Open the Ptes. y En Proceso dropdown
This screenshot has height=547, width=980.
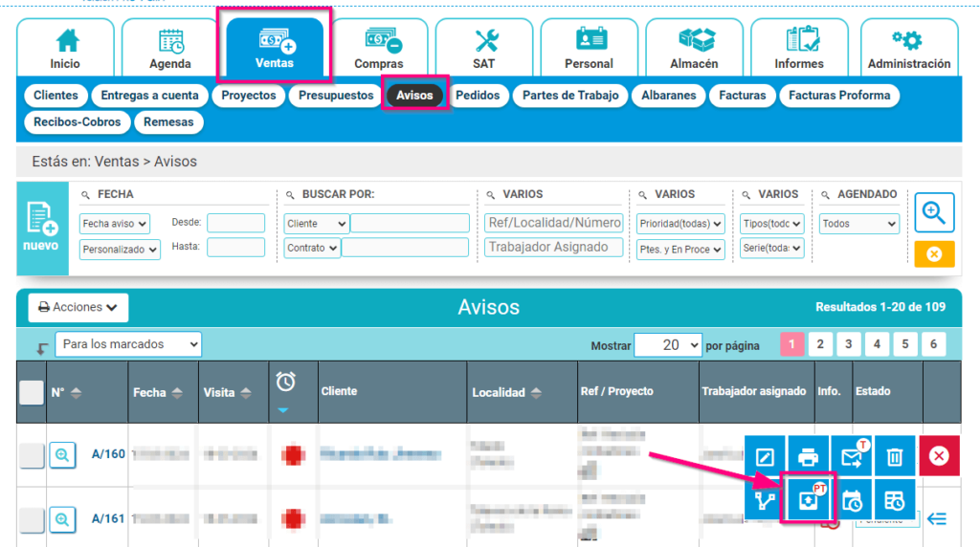point(680,250)
